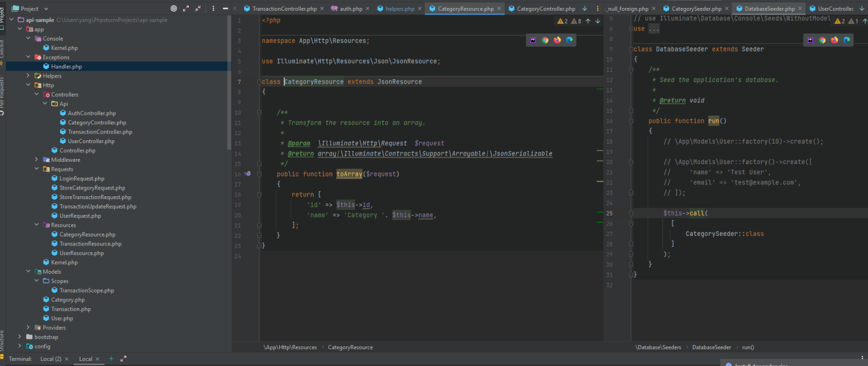Open the built-in PhpStorm browser preview
The image size is (868, 366).
532,40
